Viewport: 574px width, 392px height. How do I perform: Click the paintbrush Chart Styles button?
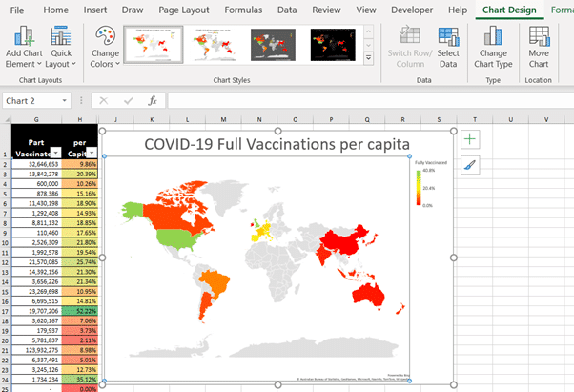(470, 165)
